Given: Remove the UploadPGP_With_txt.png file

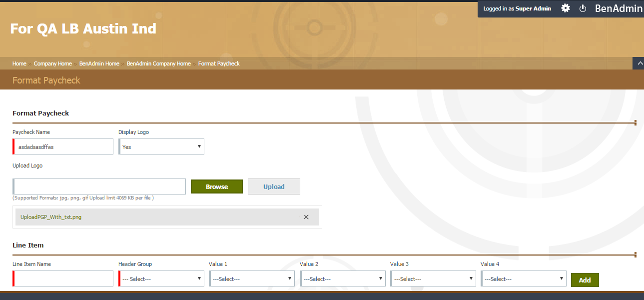Looking at the screenshot, I should coord(306,217).
